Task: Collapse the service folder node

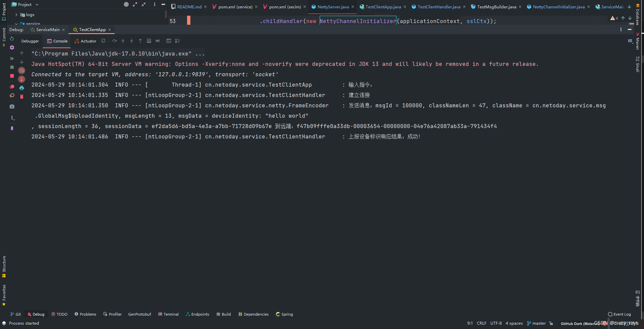Action: (x=16, y=24)
